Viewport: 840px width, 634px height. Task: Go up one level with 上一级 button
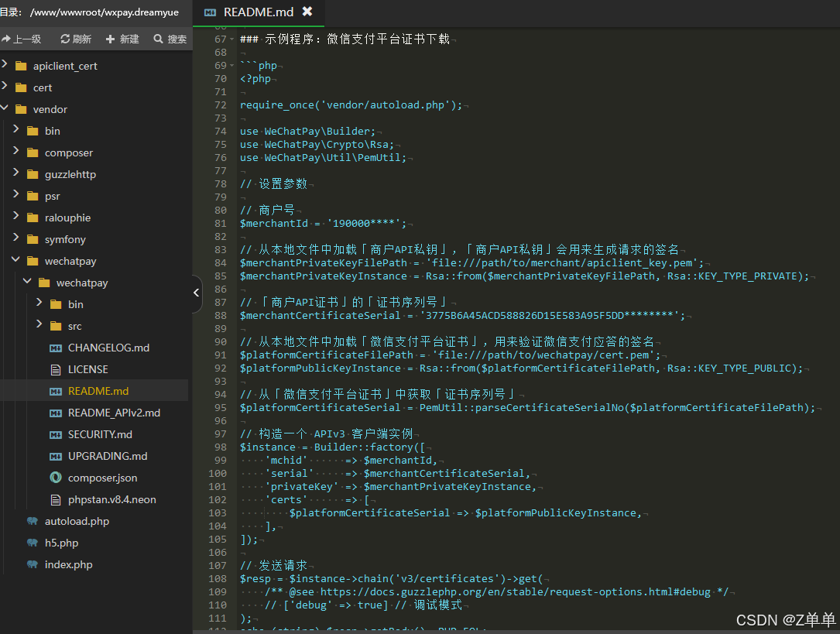(22, 39)
